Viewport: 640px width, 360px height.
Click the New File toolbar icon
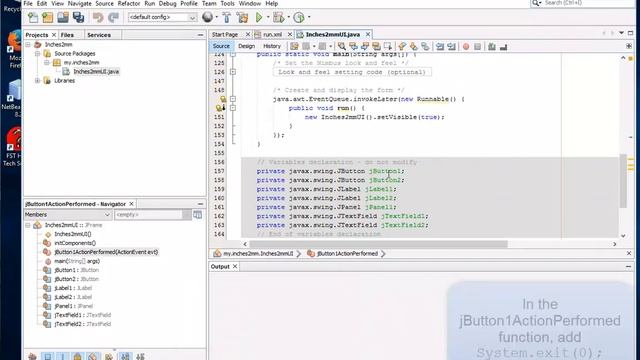point(33,18)
